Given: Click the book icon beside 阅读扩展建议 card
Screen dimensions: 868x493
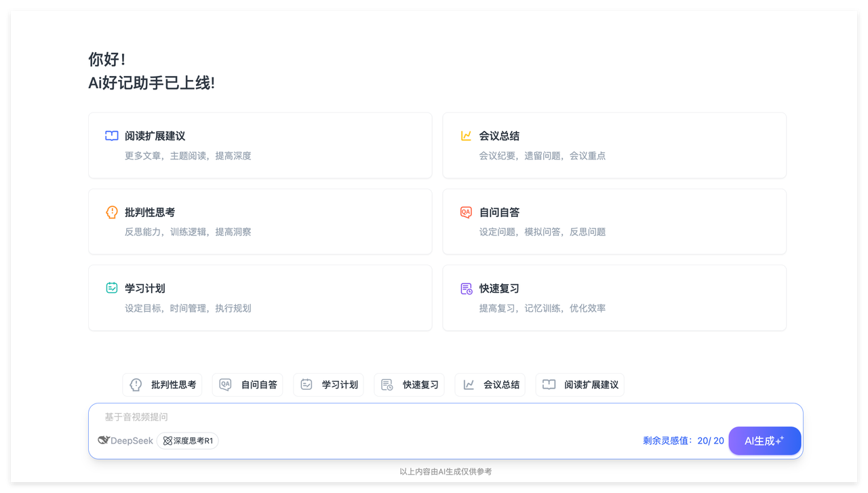Looking at the screenshot, I should 112,136.
